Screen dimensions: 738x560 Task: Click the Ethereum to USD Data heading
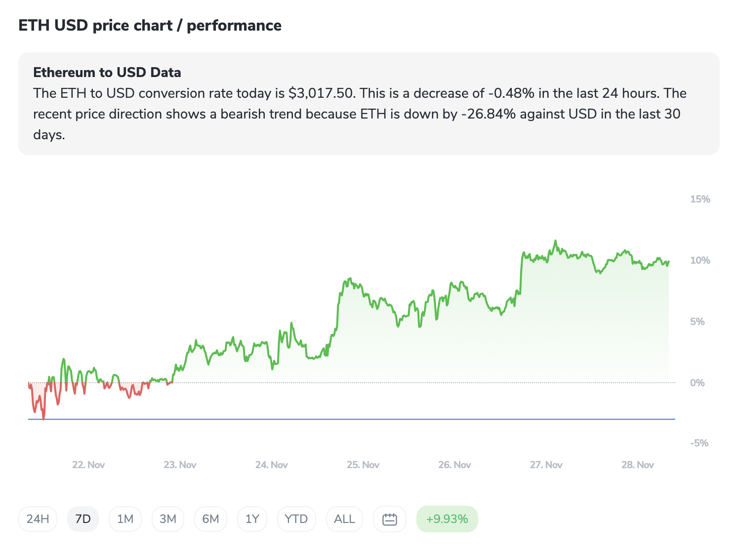click(x=107, y=73)
